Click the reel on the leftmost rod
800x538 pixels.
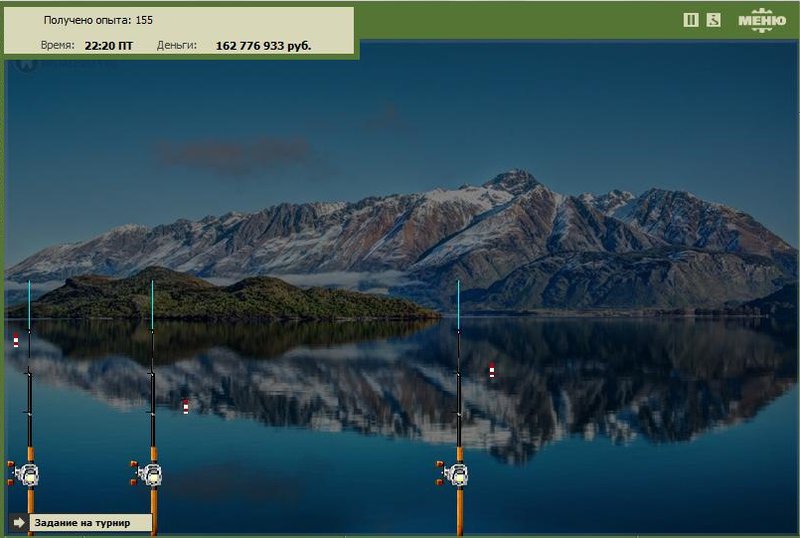[x=27, y=474]
